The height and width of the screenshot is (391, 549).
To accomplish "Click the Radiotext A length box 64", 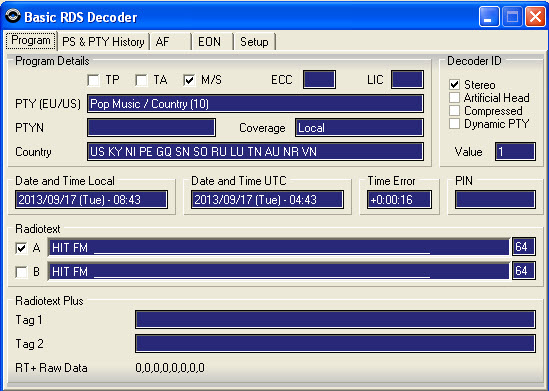I will (x=524, y=247).
